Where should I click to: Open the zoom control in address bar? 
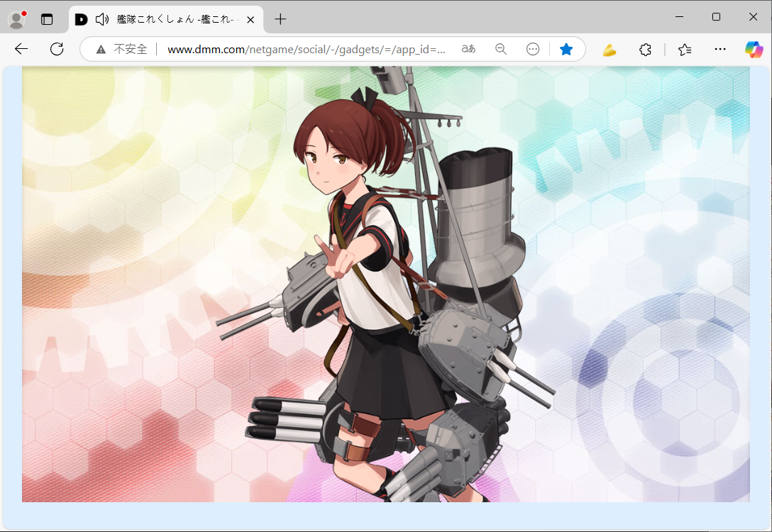(x=501, y=49)
